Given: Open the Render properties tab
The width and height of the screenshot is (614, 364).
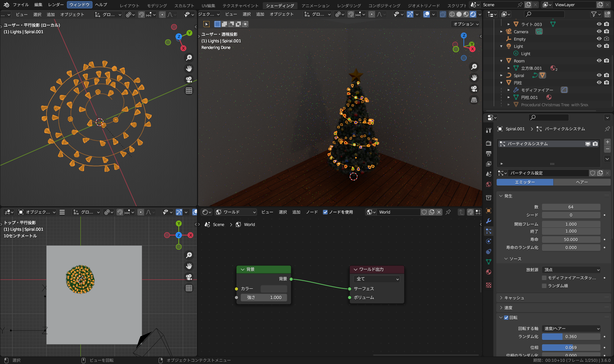Looking at the screenshot, I should [489, 143].
